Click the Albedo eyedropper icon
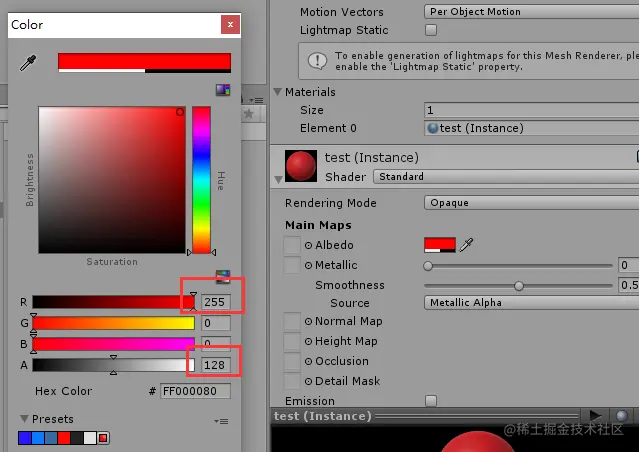Viewport: 639px width, 452px height. (466, 245)
